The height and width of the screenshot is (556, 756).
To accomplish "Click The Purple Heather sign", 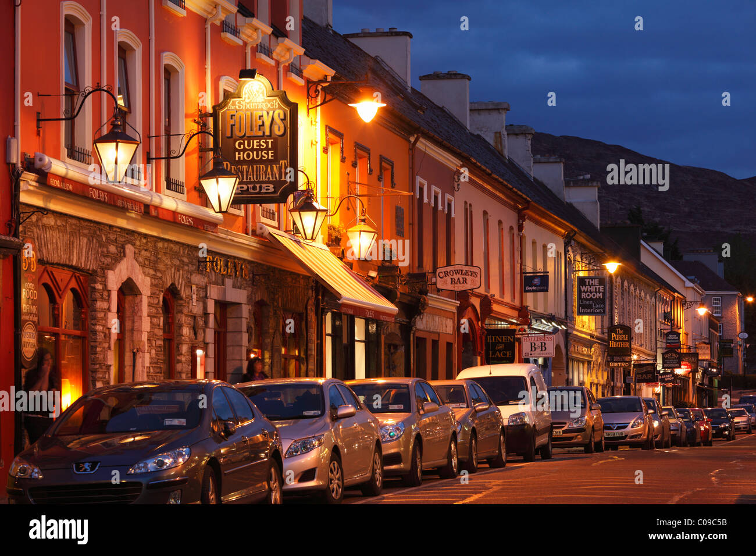I will click(x=619, y=341).
